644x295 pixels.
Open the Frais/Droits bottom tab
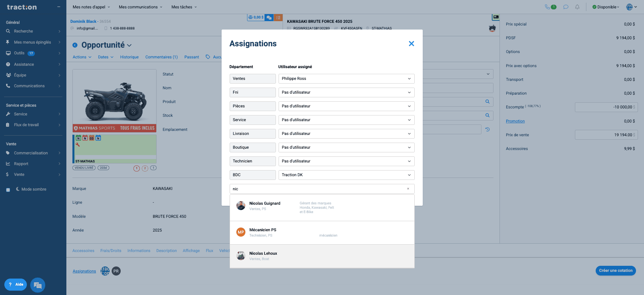[x=111, y=251]
